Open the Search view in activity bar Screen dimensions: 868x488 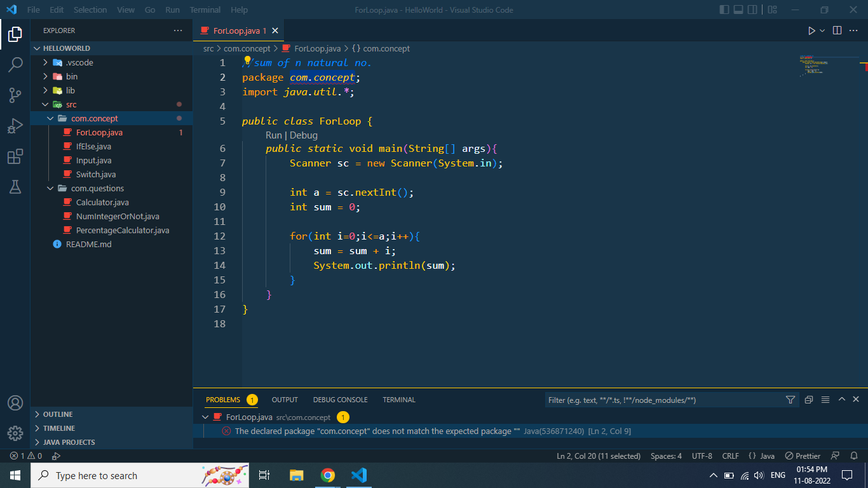(15, 65)
